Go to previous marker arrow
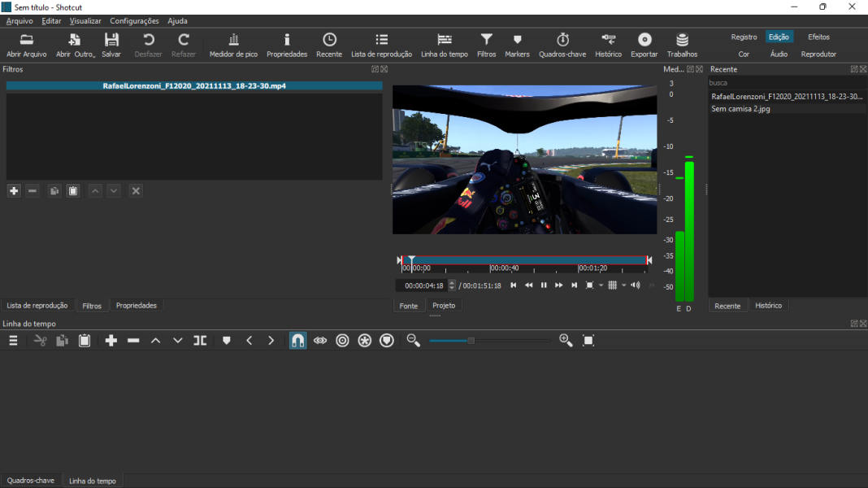Image resolution: width=868 pixels, height=488 pixels. tap(250, 341)
